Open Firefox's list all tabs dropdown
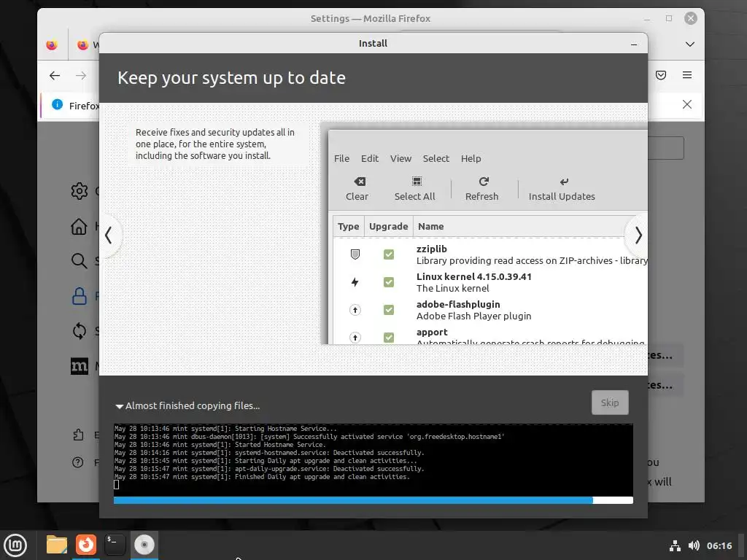This screenshot has height=560, width=747. 690,44
